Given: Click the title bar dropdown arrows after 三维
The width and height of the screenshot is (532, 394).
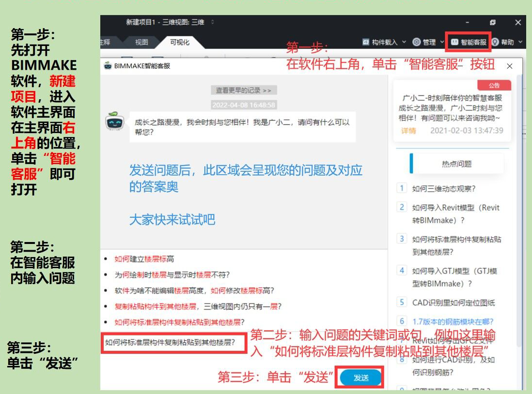Looking at the screenshot, I should pos(212,22).
